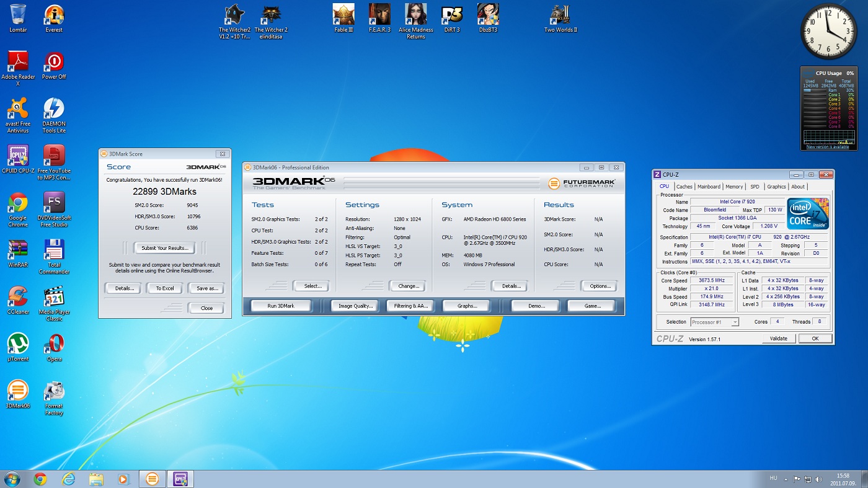Switch to the Mainboard tab in CPU-Z
The image size is (868, 488).
pos(709,187)
